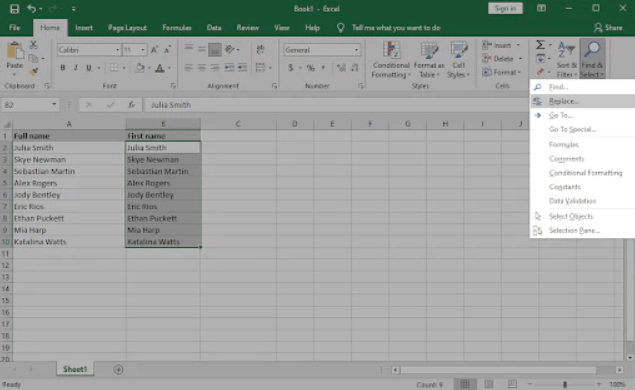The width and height of the screenshot is (635, 390).
Task: Click Increase Decimal icon
Action: tap(341, 68)
